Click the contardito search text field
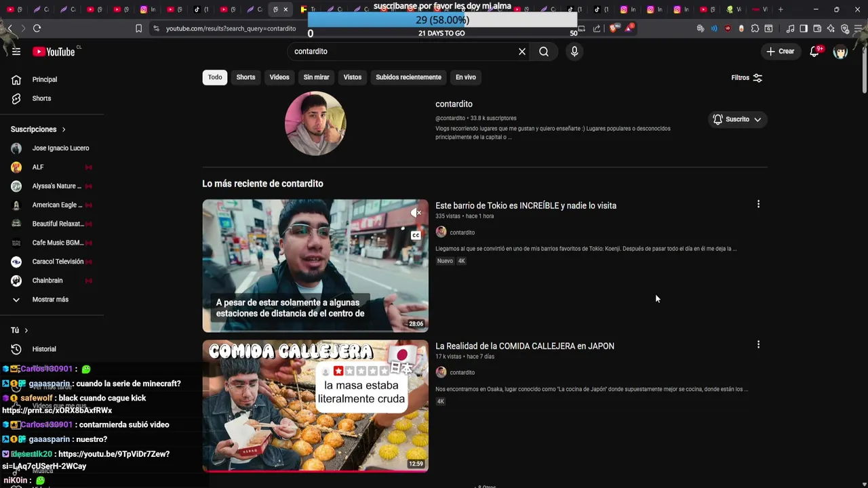This screenshot has width=868, height=488. tap(403, 52)
